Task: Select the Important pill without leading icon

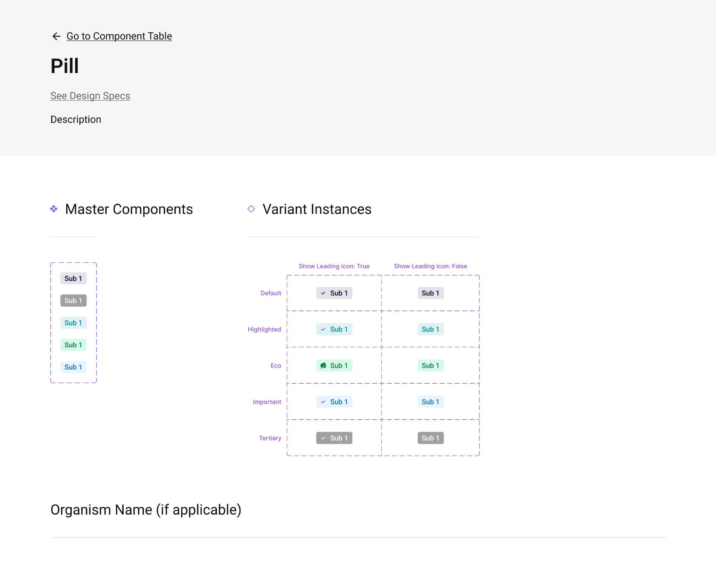Action: (x=431, y=402)
